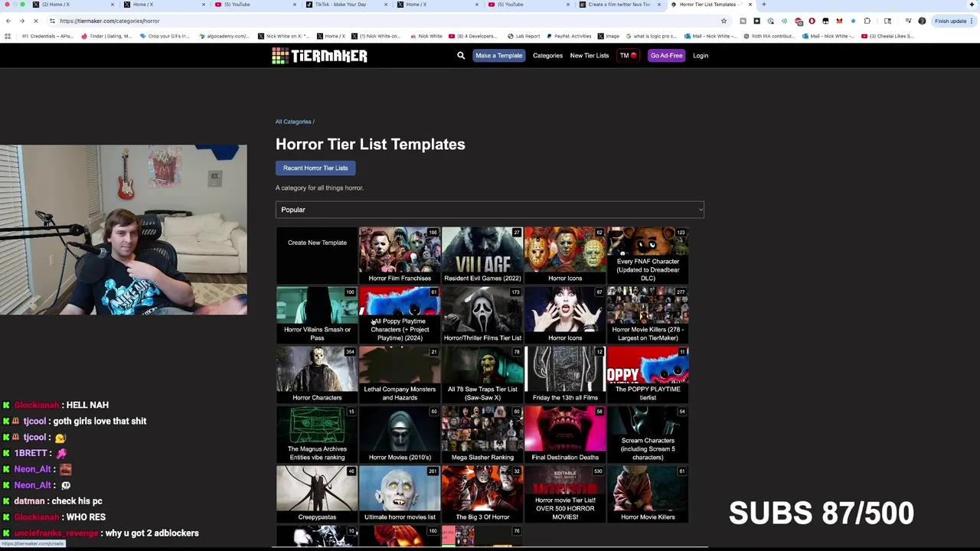Open the apps grid icon in bookmarks bar
Viewport: 980px width, 551px height.
tap(8, 36)
